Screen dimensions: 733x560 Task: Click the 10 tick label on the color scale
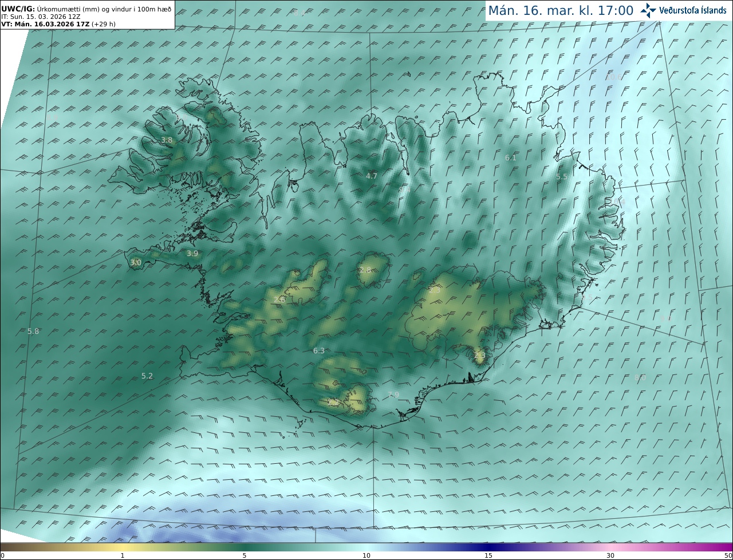(x=366, y=555)
